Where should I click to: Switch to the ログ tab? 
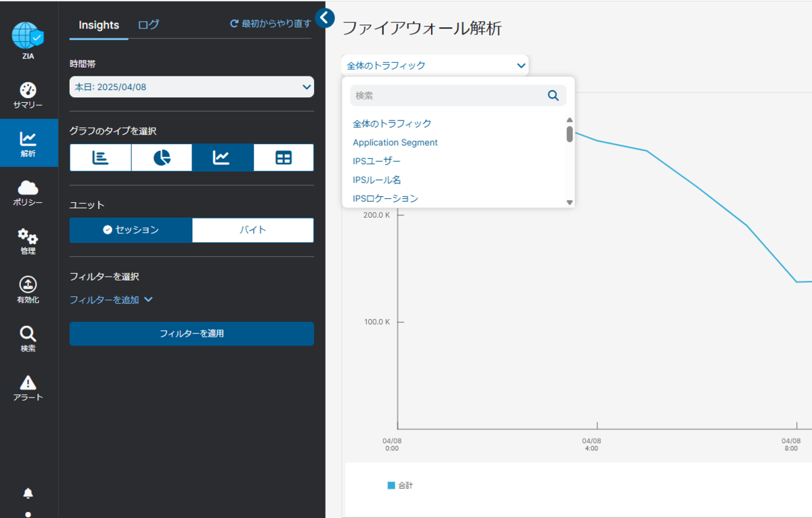[149, 25]
